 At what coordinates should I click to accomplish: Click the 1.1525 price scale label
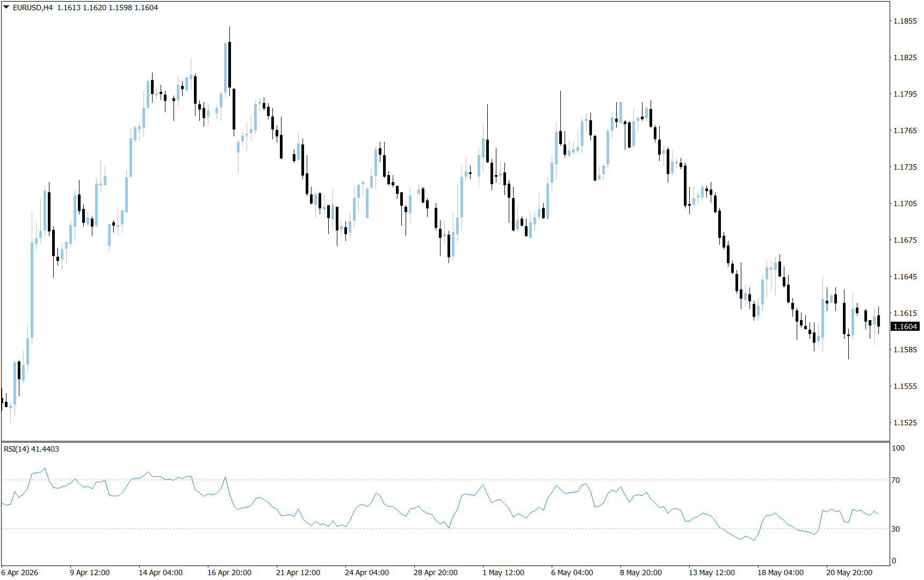[x=905, y=423]
